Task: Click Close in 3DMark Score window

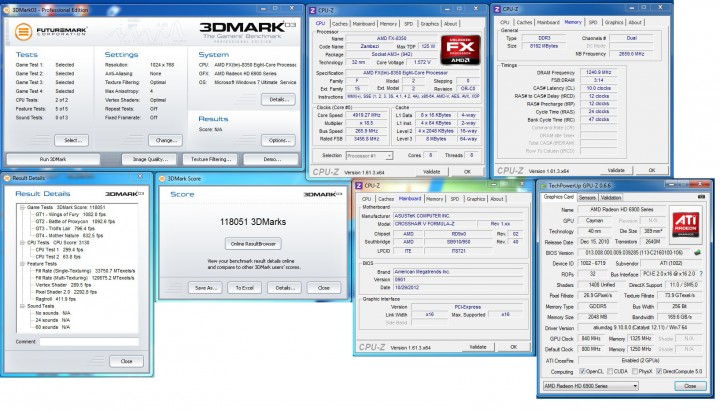Action: (x=324, y=288)
